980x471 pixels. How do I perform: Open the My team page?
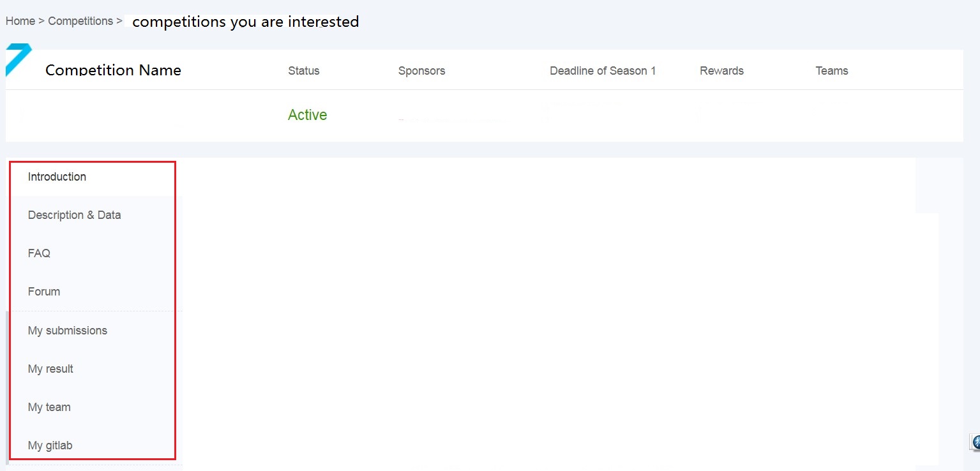coord(49,407)
